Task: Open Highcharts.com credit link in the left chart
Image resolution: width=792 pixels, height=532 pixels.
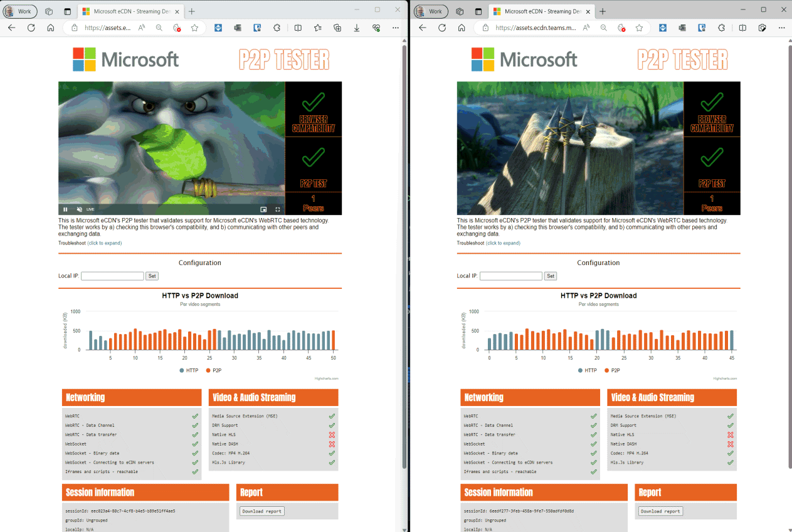Action: (327, 378)
